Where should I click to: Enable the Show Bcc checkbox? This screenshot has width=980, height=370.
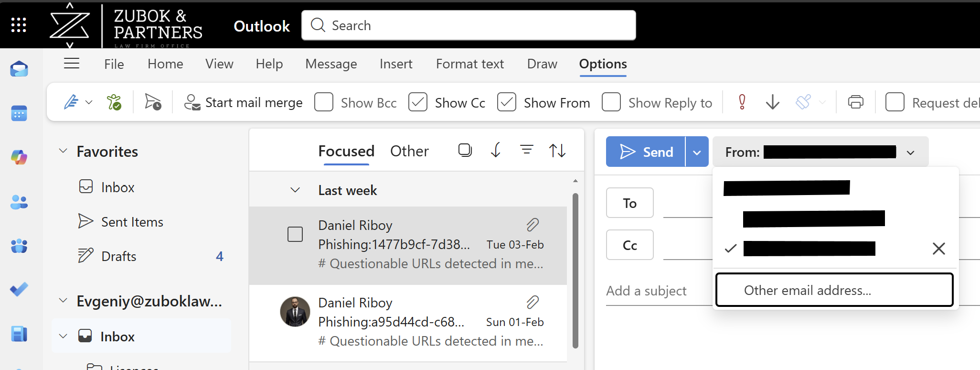(x=324, y=102)
